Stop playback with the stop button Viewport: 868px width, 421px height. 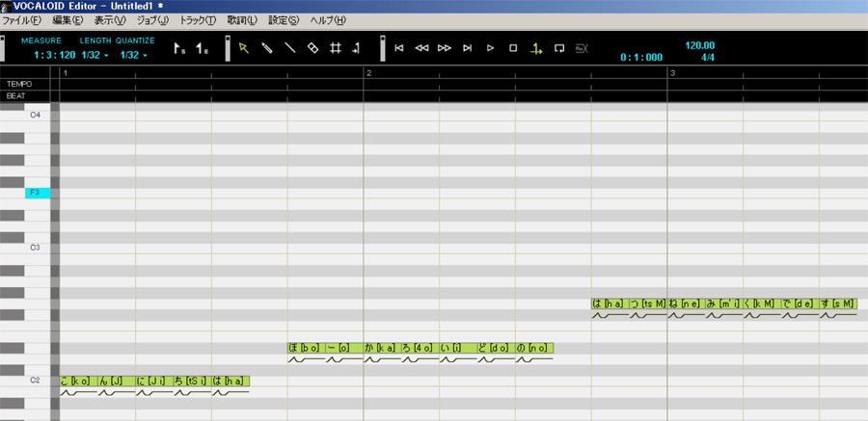point(513,48)
